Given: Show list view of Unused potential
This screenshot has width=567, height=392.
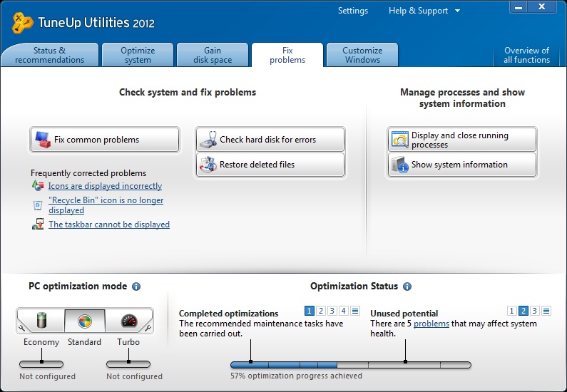Looking at the screenshot, I should pyautogui.click(x=546, y=311).
